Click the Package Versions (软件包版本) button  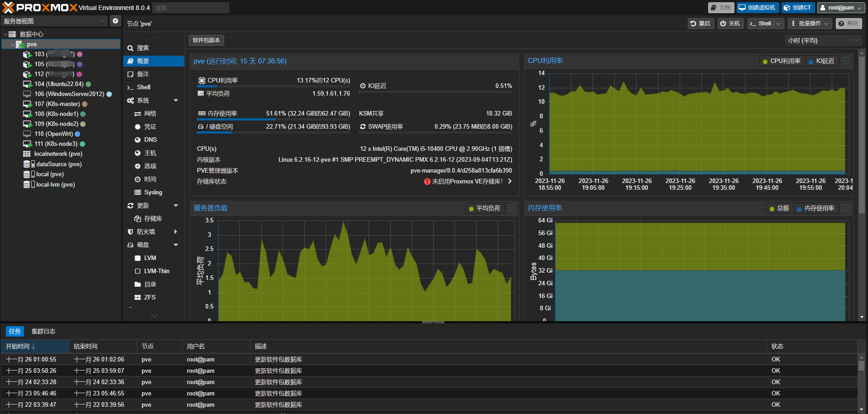coord(206,40)
